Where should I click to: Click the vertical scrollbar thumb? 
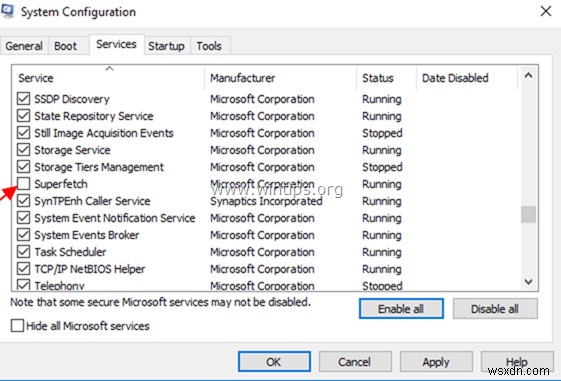coord(528,214)
